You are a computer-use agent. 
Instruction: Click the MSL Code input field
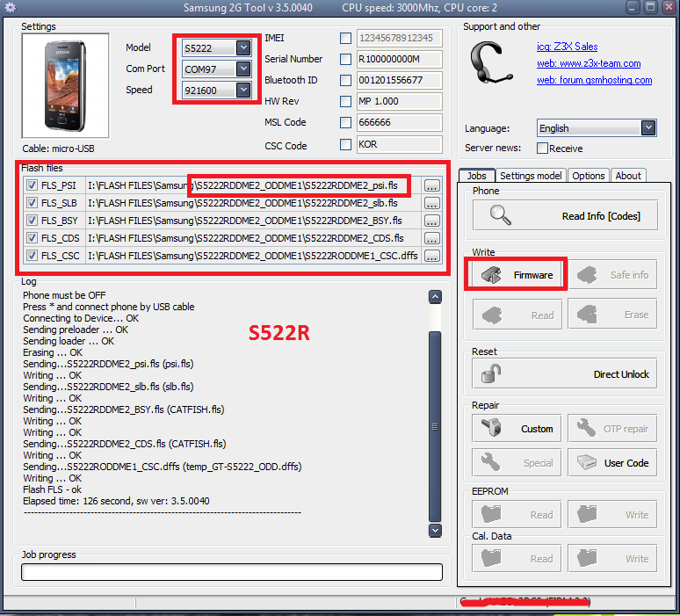click(400, 123)
